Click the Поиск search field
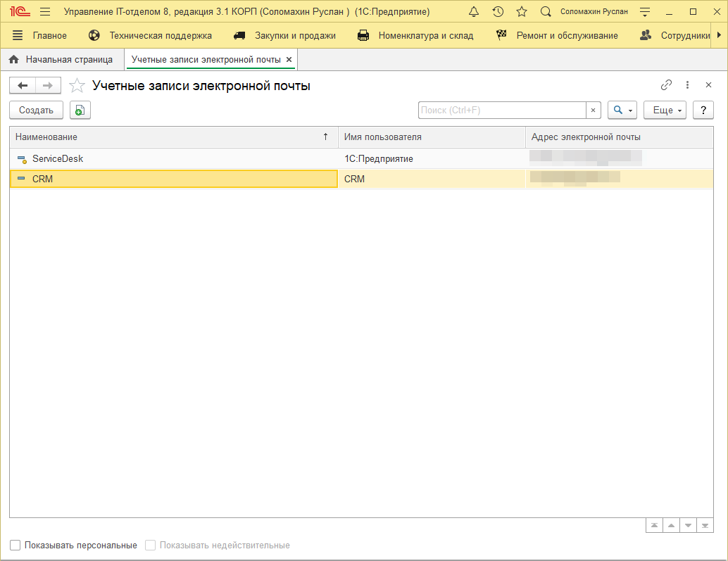This screenshot has height=561, width=728. click(x=502, y=110)
